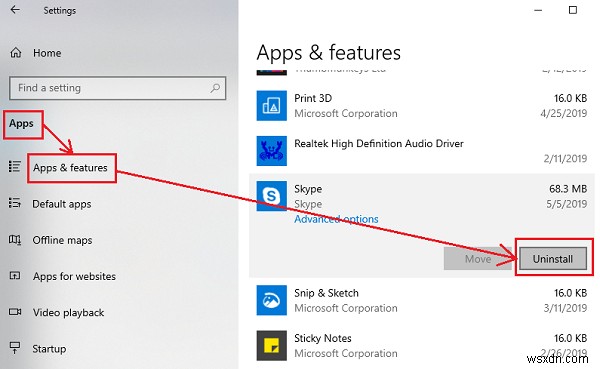Uninstall the Skype app

tap(553, 259)
